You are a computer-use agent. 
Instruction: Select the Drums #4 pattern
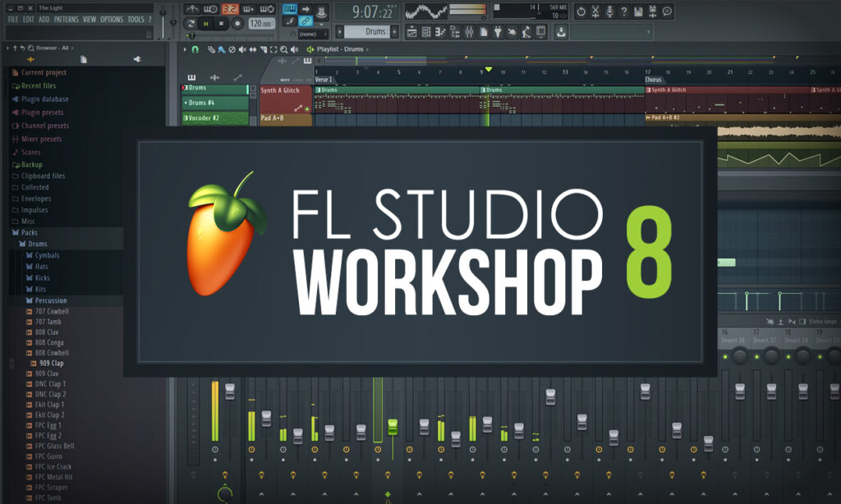(x=215, y=103)
